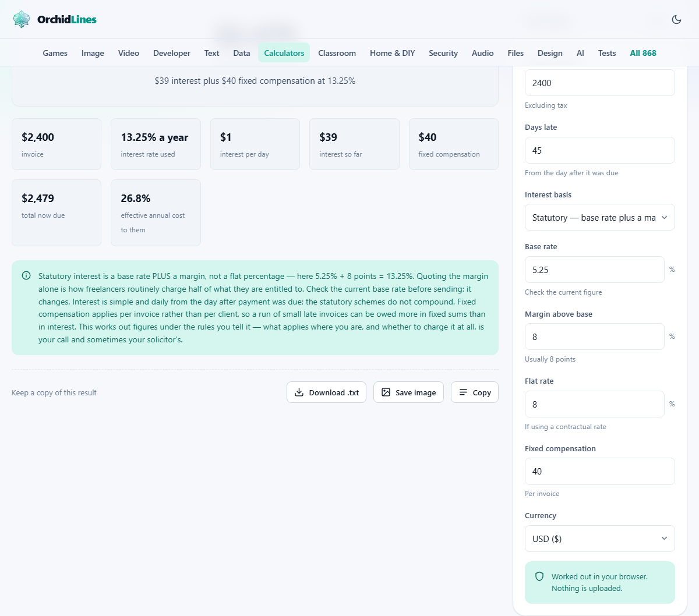Open the Tests category

point(607,53)
